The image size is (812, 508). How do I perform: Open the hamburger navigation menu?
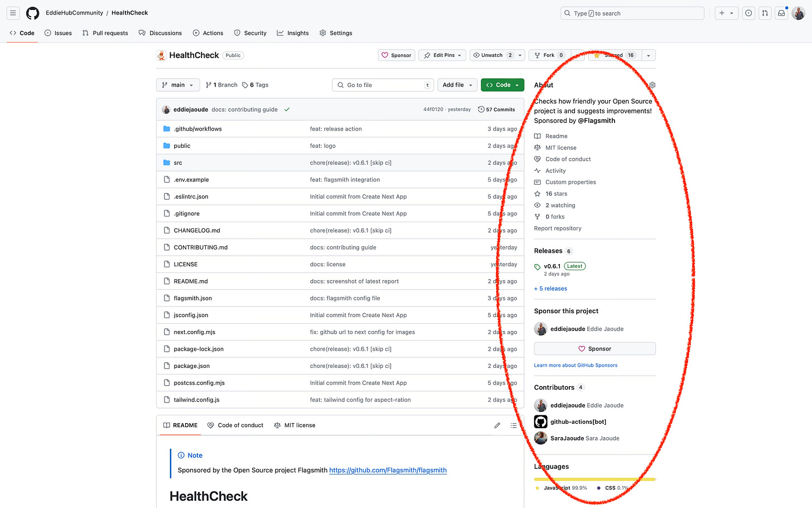13,13
